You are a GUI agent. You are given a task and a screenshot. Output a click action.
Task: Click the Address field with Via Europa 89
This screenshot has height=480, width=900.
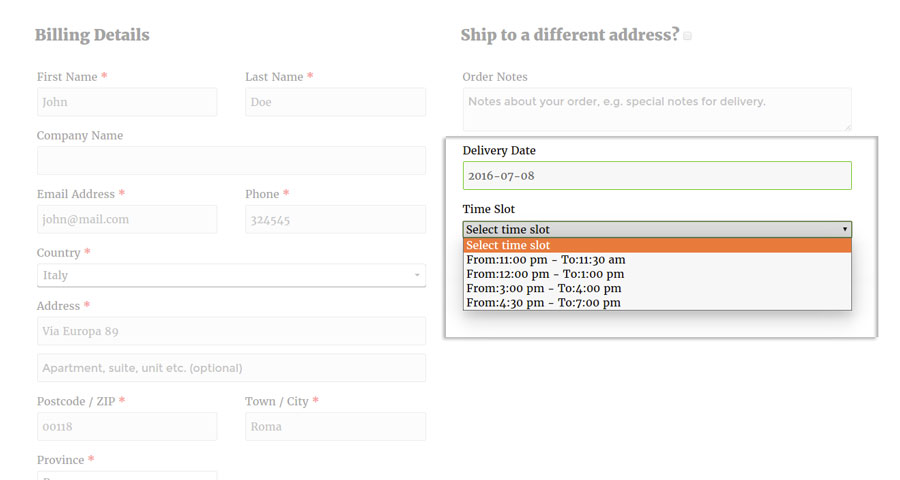click(x=231, y=331)
